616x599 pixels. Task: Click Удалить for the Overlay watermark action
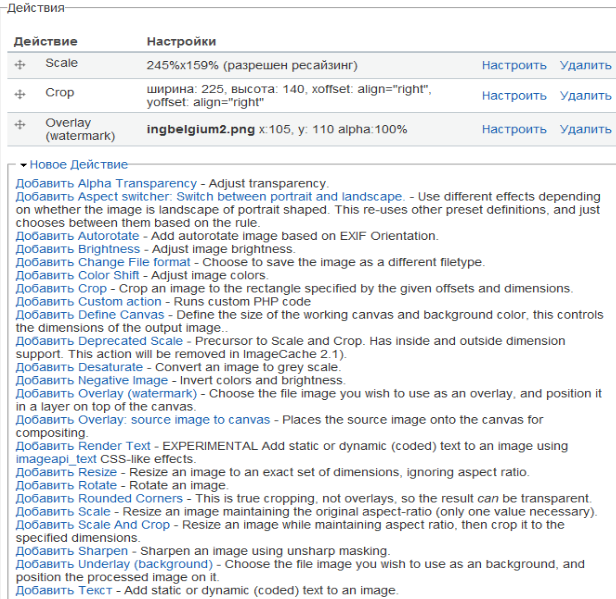[585, 129]
